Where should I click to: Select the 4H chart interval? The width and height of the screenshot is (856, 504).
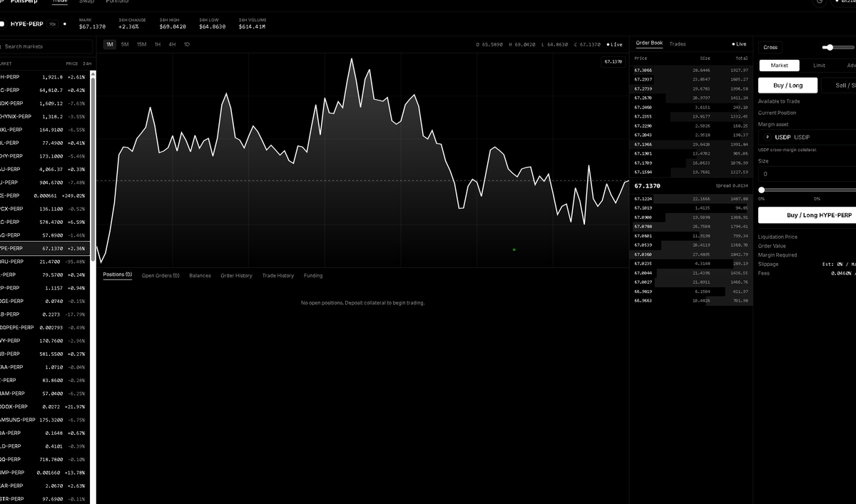coord(172,44)
